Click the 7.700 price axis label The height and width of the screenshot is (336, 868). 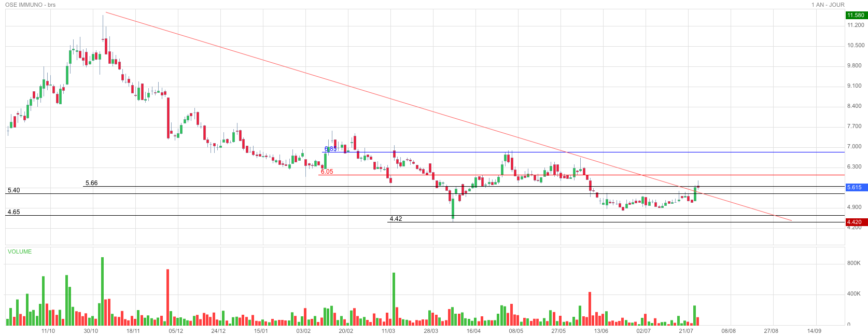pos(856,126)
